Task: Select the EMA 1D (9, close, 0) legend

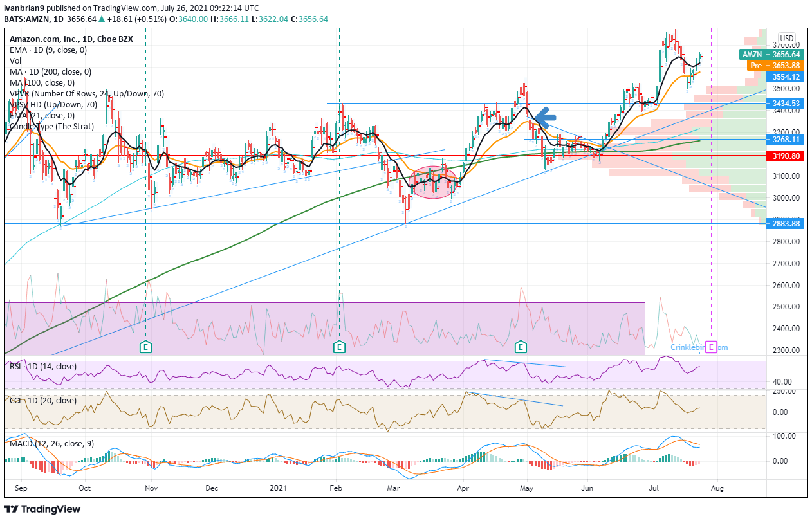Action: (x=48, y=50)
